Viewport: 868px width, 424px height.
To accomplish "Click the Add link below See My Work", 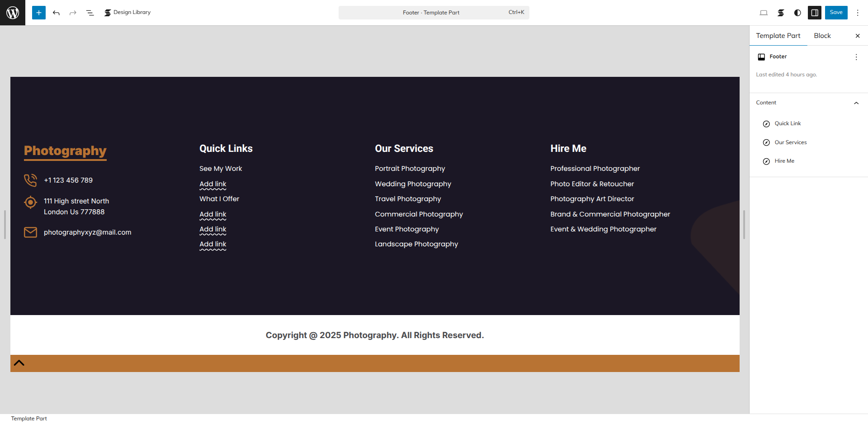I will (213, 184).
